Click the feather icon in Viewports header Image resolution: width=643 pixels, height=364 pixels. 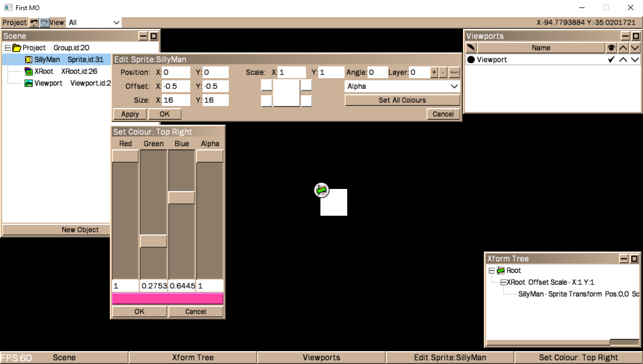click(471, 48)
